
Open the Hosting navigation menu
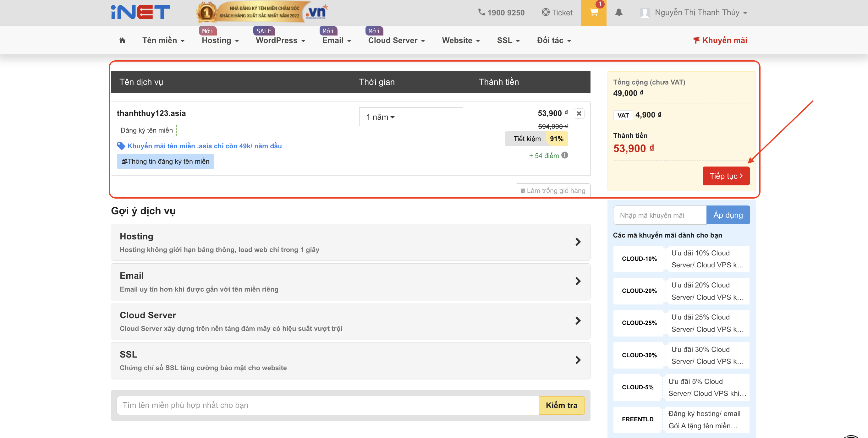220,41
